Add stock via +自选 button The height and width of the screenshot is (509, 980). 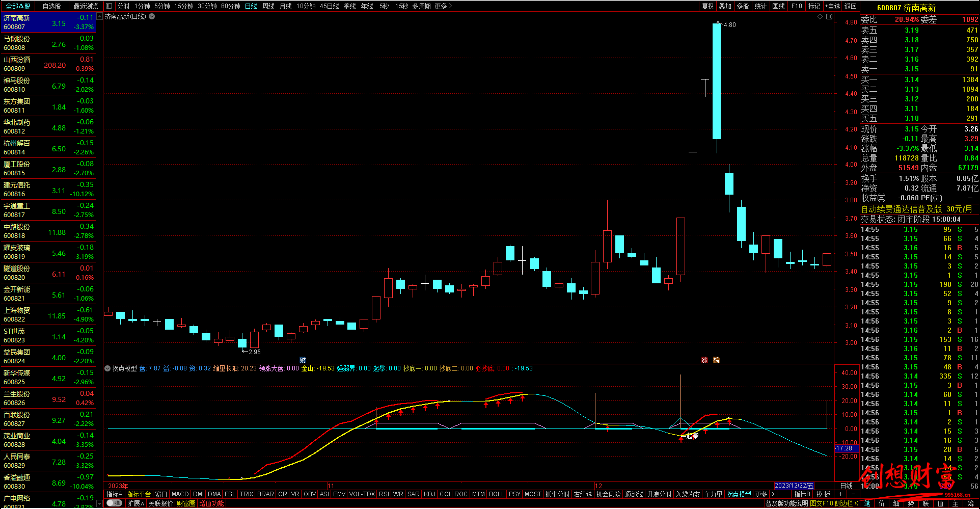click(x=833, y=6)
